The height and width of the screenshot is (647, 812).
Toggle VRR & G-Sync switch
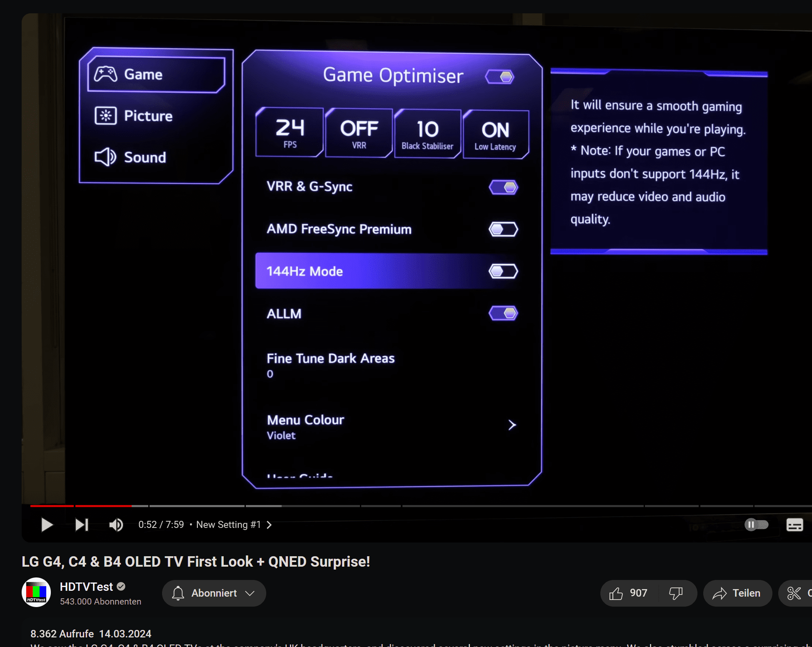tap(503, 187)
